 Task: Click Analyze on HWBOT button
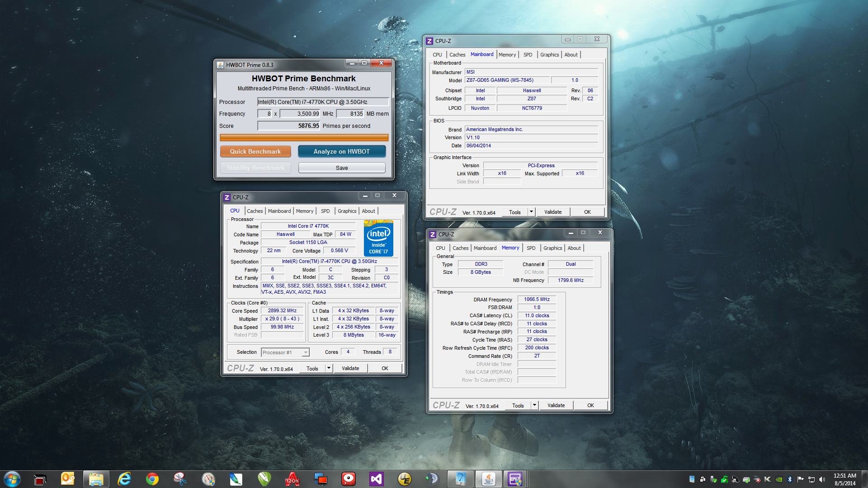[x=342, y=151]
